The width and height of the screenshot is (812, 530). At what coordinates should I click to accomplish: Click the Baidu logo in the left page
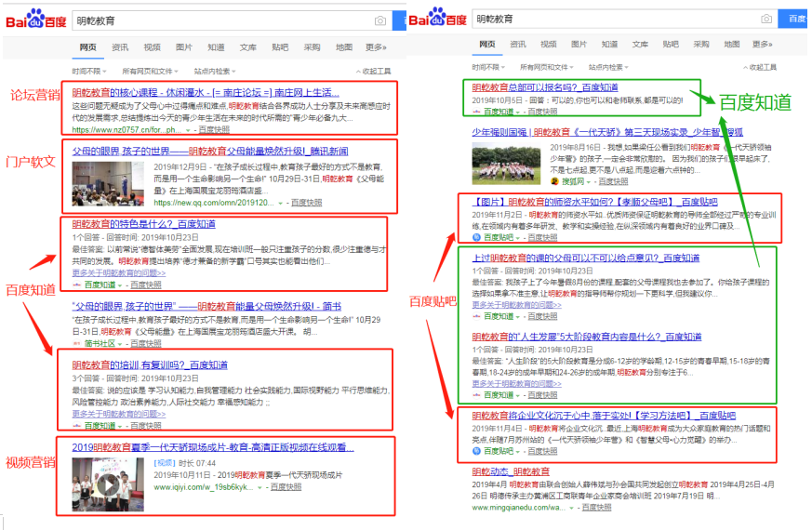click(35, 20)
